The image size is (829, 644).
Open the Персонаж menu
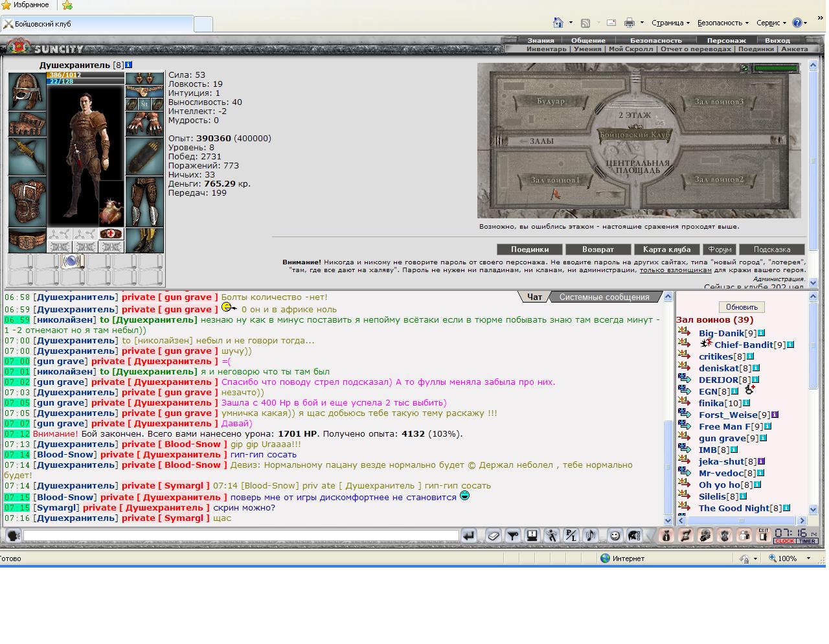726,40
